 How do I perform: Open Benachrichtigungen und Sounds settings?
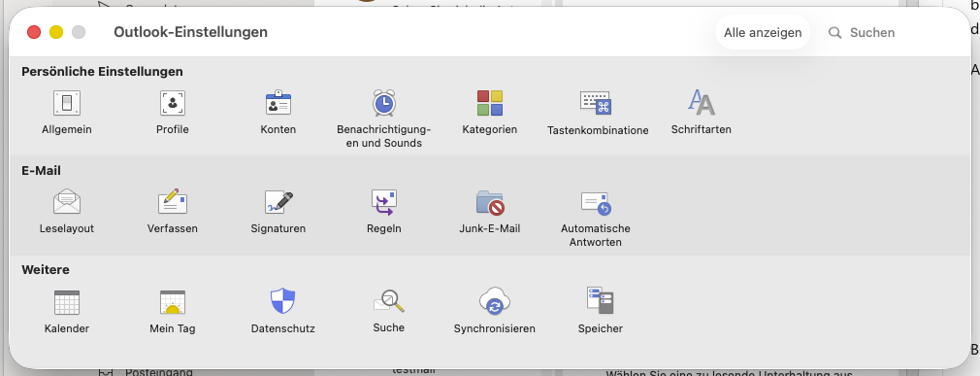[x=383, y=103]
